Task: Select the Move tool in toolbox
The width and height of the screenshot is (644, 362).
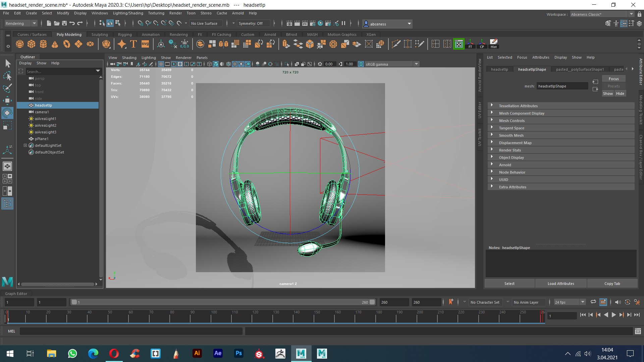Action: coord(7,101)
